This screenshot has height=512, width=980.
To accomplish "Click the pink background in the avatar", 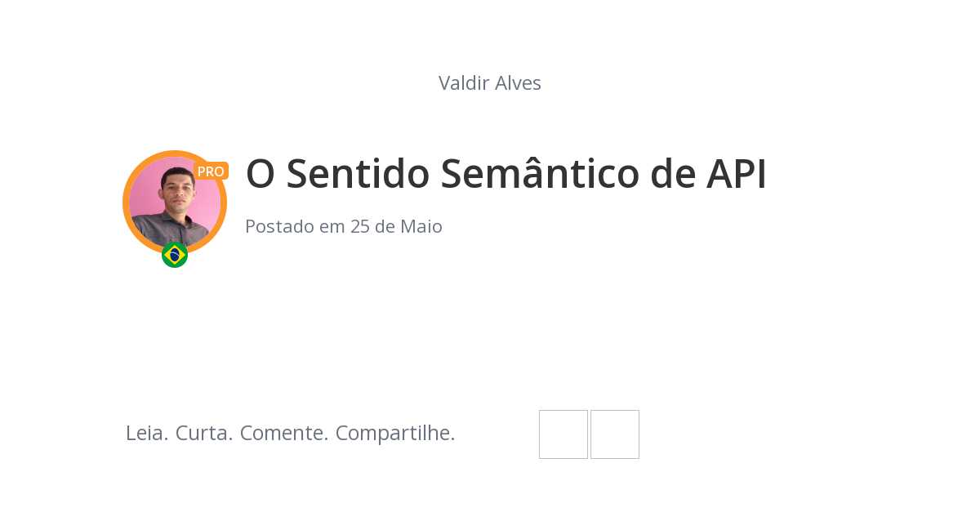I will coord(144,184).
